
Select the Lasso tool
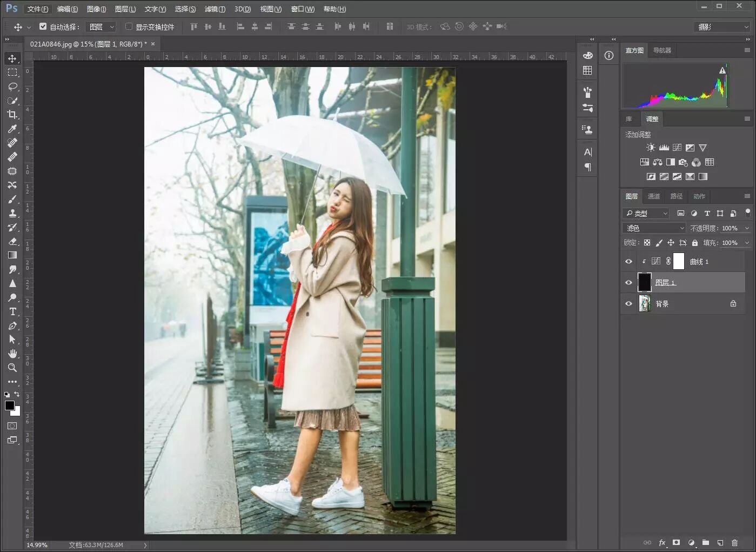12,87
